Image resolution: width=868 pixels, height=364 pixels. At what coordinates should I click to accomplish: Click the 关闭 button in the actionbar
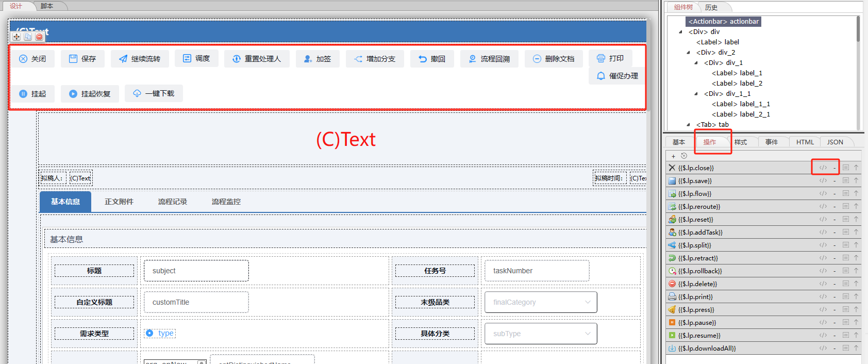[32, 59]
